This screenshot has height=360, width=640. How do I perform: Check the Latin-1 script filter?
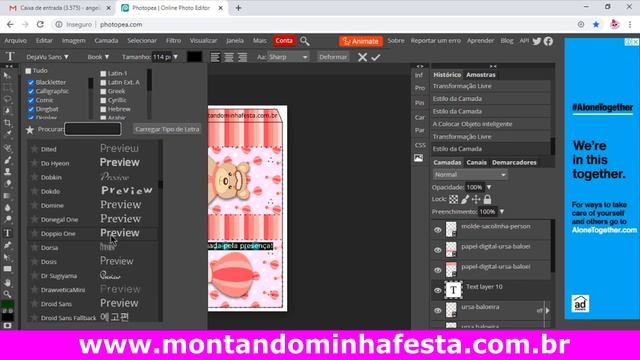(x=103, y=73)
